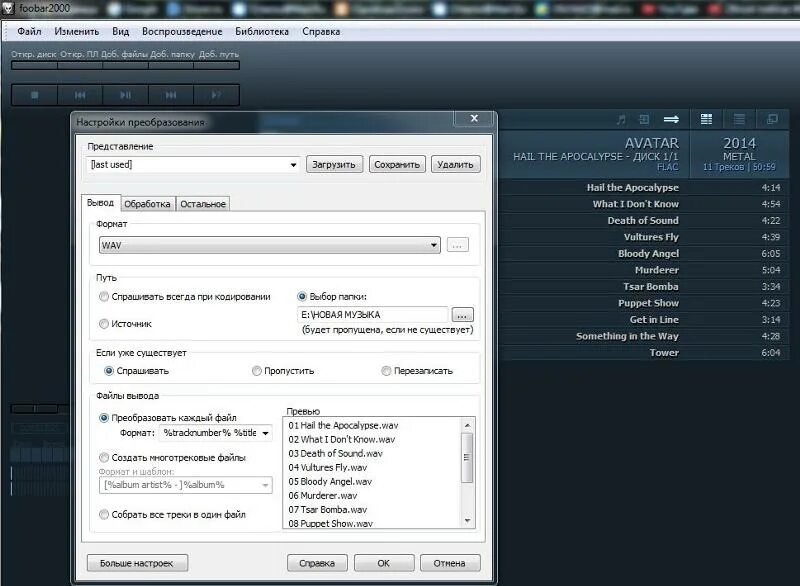Screen dimensions: 800x586
Task: Click the preview list scrollbar thumb
Action: [467, 457]
